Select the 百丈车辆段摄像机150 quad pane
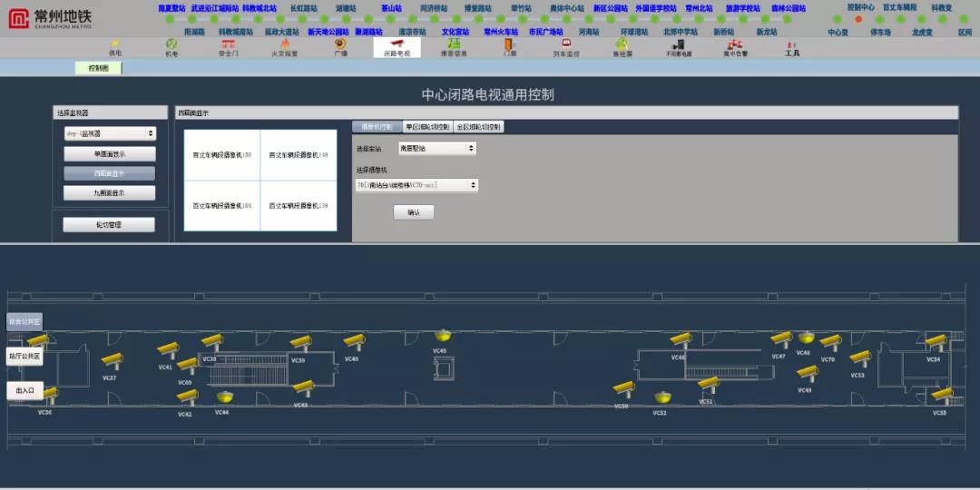 point(222,155)
